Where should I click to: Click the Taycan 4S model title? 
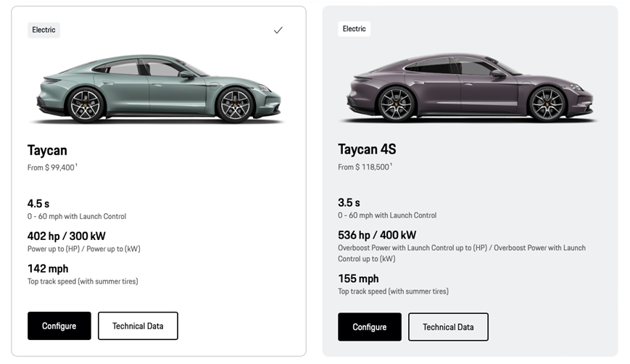pos(367,149)
